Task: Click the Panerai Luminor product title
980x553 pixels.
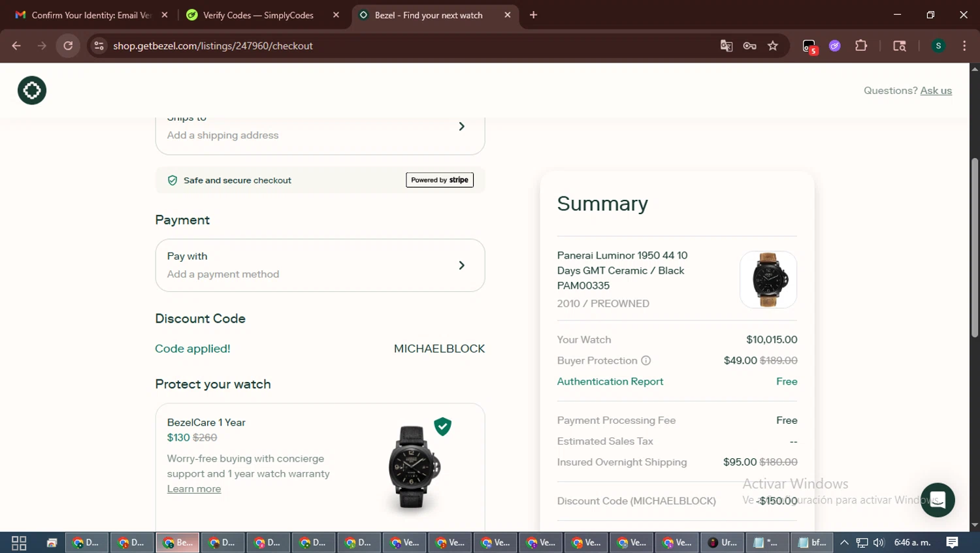Action: 622,270
